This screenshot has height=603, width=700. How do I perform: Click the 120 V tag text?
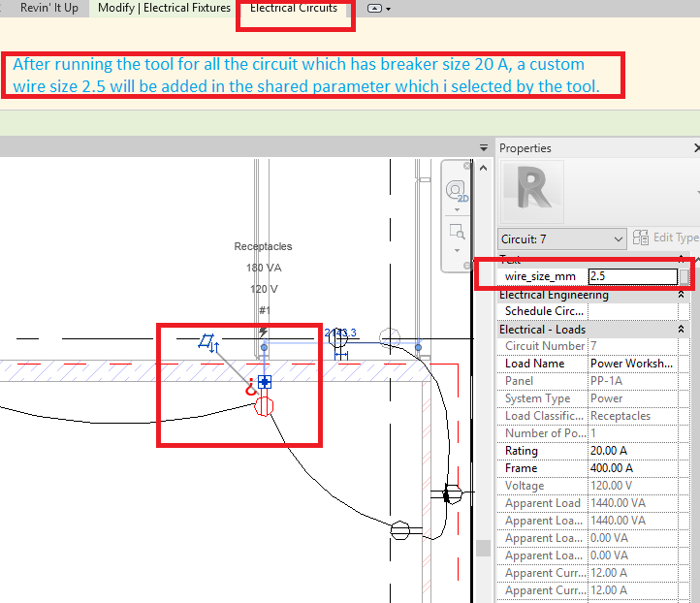264,289
